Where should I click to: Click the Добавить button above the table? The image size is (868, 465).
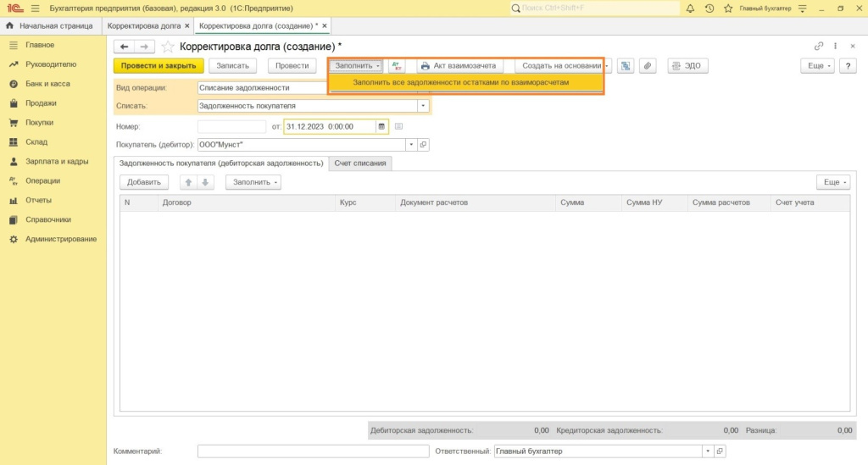(144, 182)
